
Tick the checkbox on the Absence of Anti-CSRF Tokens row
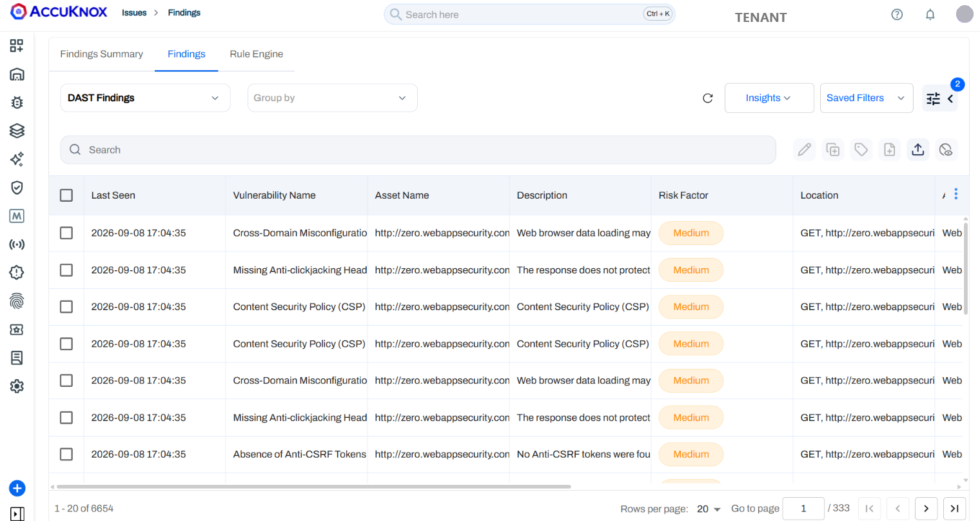coord(66,455)
